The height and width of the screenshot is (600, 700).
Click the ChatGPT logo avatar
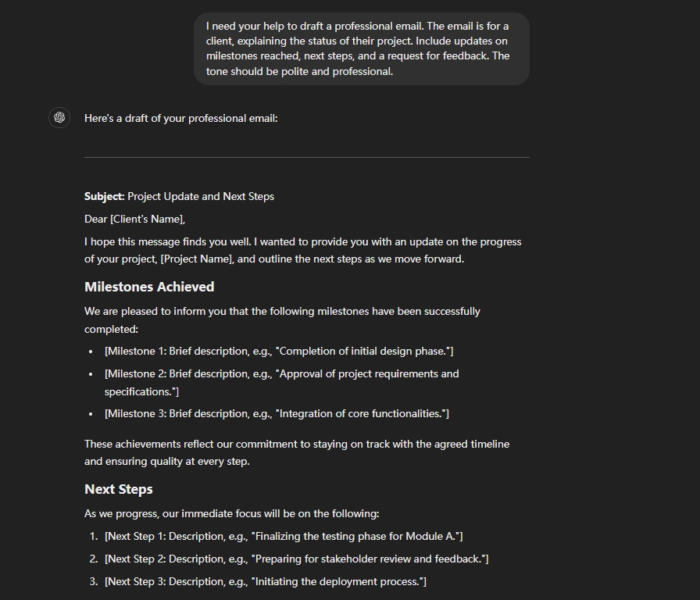point(59,118)
